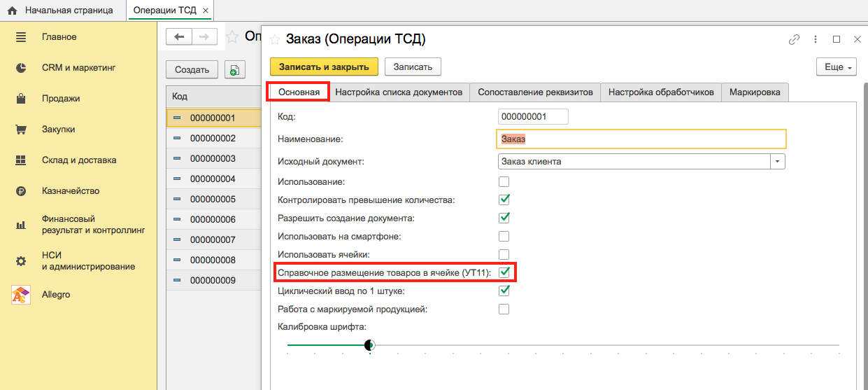This screenshot has width=868, height=390.
Task: Enable Работа с маркируемой продукцией checkbox
Action: point(504,309)
